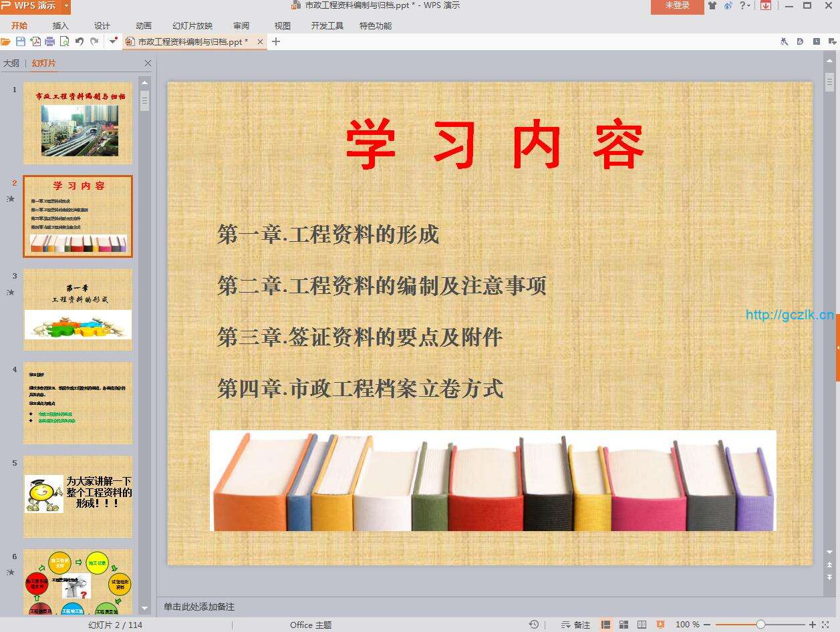This screenshot has height=632, width=840.
Task: Select slide 5 thumbnail in panel
Action: tap(78, 496)
